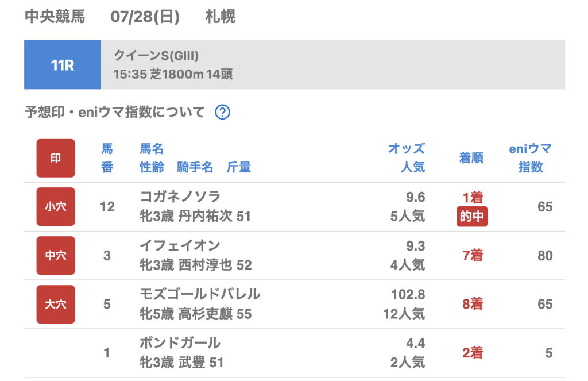
Task: Click the 1着 result for コガネノソラ
Action: [x=473, y=198]
